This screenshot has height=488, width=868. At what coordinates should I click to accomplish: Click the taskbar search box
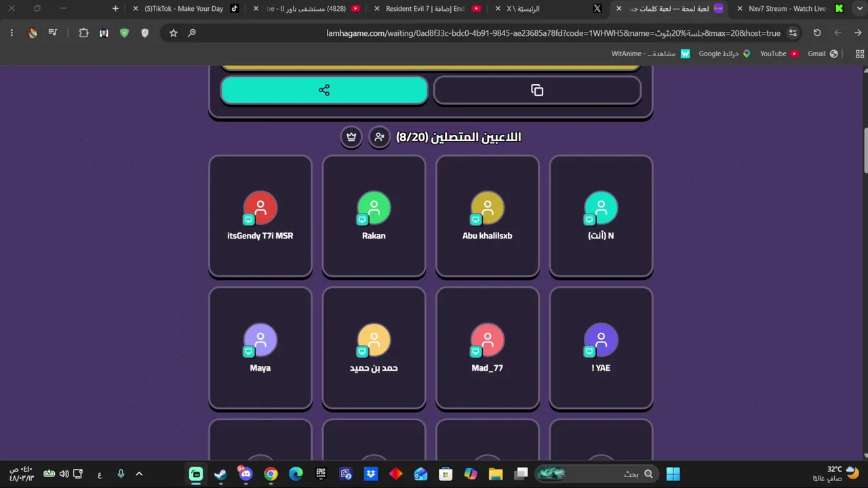pyautogui.click(x=598, y=474)
